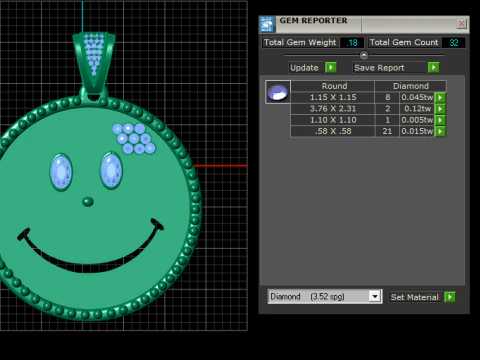Screen dimensions: 480x360
Task: Close the Gem Reporter panel
Action: pos(461,24)
